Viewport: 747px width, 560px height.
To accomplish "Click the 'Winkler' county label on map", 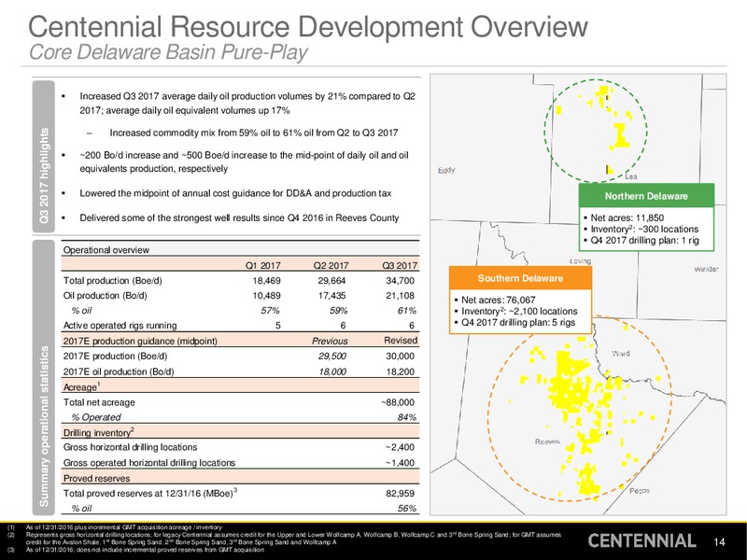I will (x=706, y=269).
